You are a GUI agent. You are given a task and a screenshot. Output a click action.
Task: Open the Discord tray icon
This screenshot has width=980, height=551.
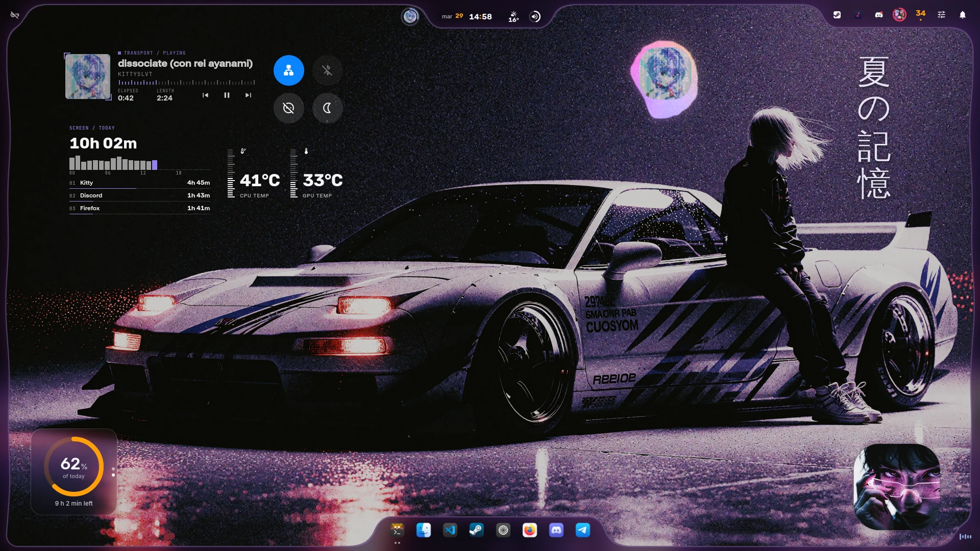(x=879, y=15)
